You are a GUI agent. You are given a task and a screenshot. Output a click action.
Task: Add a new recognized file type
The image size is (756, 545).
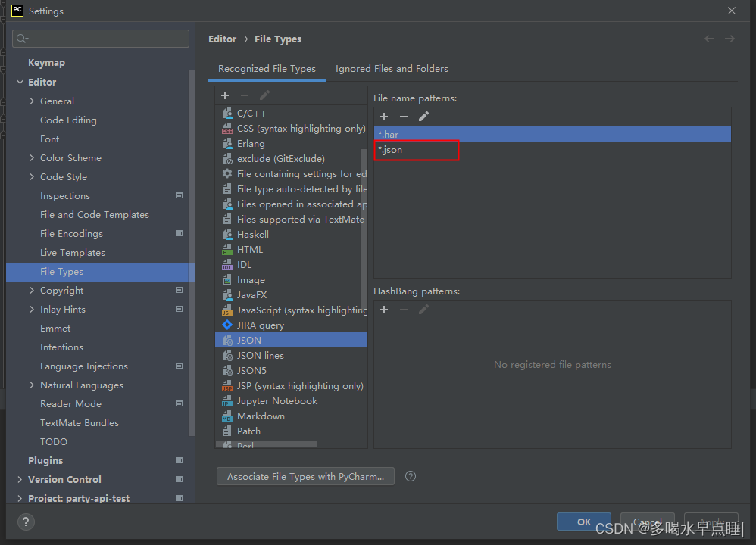click(224, 95)
